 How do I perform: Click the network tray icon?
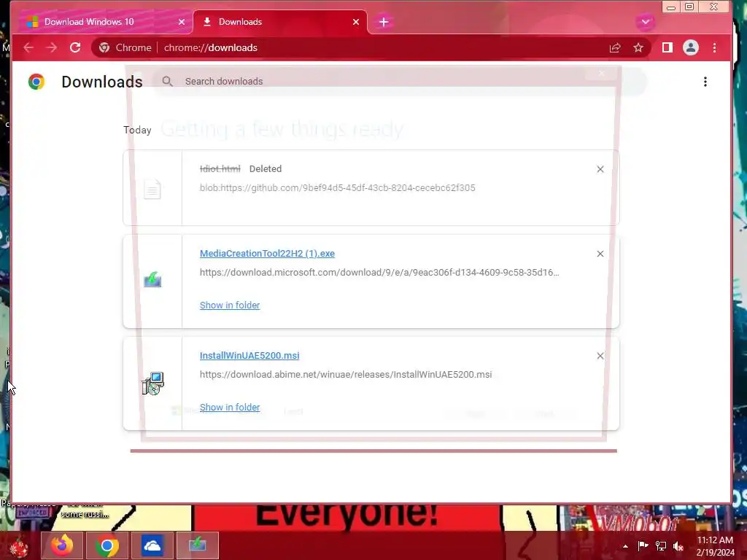pos(661,545)
